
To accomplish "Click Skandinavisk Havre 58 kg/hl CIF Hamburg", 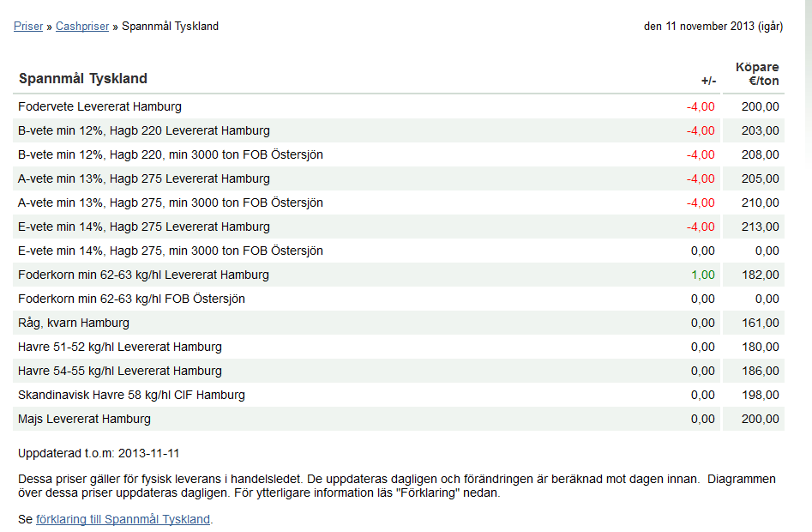I will pyautogui.click(x=399, y=396).
